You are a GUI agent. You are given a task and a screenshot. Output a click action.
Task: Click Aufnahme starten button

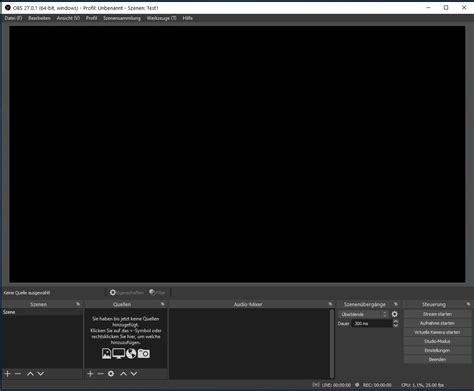pos(437,323)
